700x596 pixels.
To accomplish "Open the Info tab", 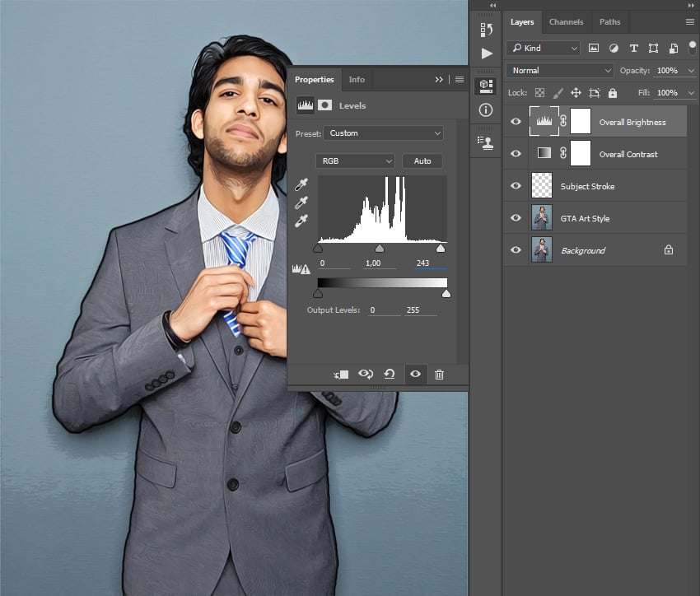I will [x=357, y=80].
